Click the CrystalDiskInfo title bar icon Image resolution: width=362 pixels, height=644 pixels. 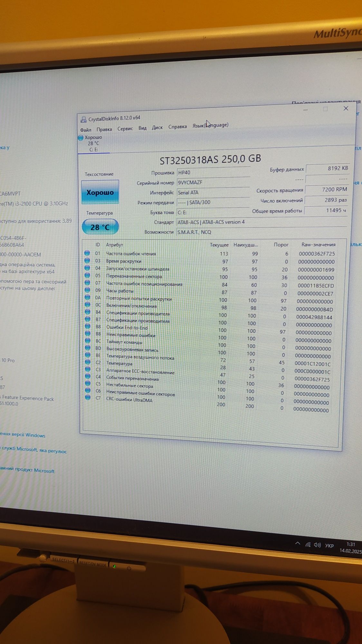point(83,119)
